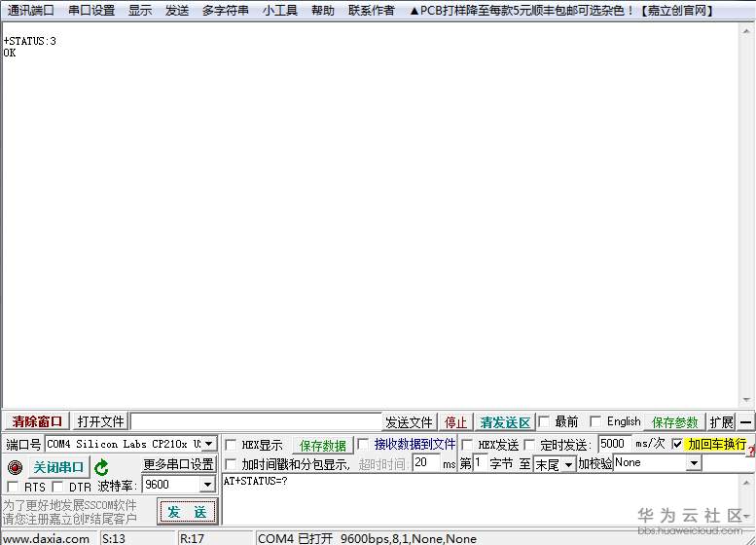Click the 发送 send button

(x=187, y=512)
